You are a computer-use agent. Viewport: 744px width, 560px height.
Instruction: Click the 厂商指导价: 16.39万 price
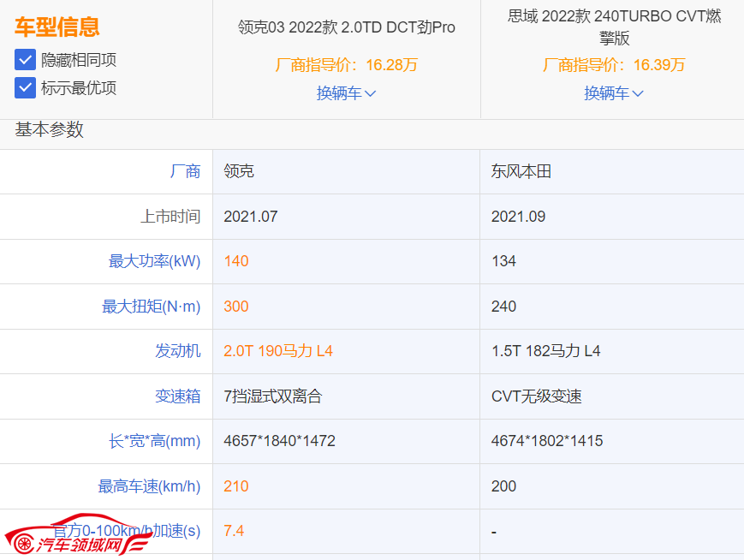tap(614, 64)
